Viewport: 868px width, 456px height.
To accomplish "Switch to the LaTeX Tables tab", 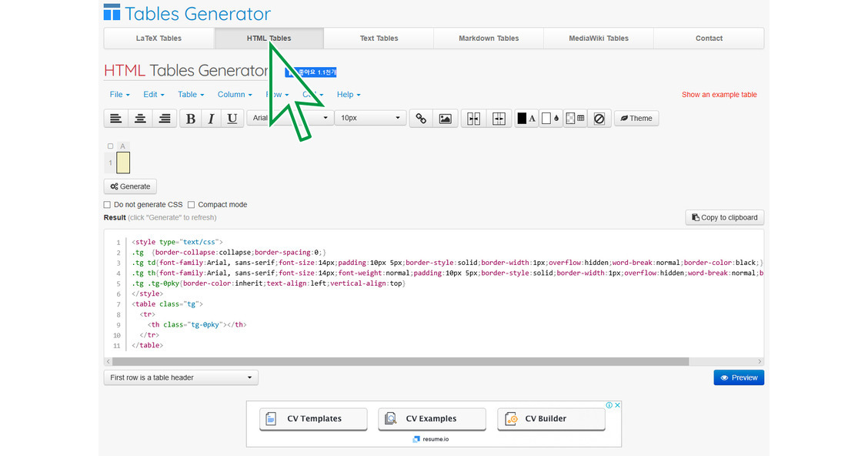I will (x=159, y=39).
